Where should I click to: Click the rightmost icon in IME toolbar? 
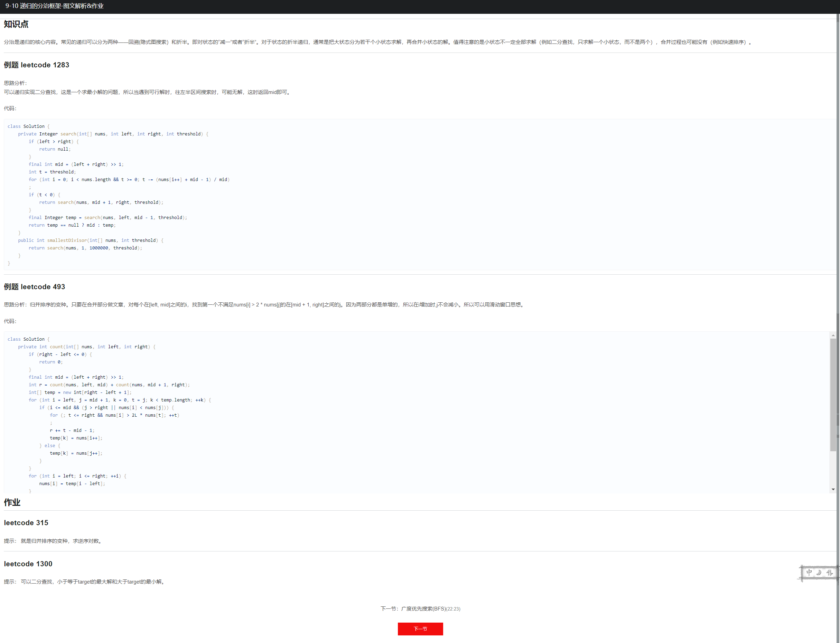click(829, 573)
